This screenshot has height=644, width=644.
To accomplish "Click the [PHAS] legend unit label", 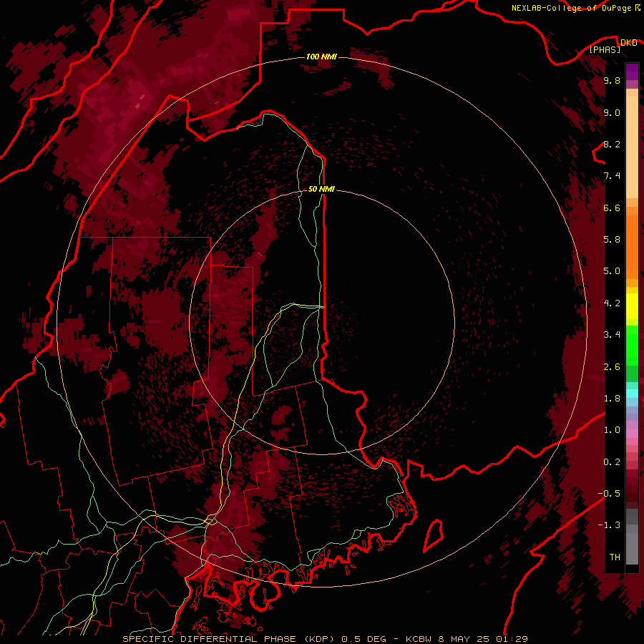I will (605, 49).
